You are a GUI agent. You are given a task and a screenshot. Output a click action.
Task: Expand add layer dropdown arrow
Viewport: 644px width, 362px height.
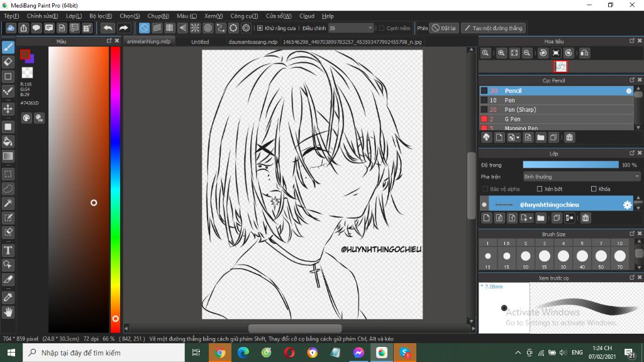(x=531, y=218)
